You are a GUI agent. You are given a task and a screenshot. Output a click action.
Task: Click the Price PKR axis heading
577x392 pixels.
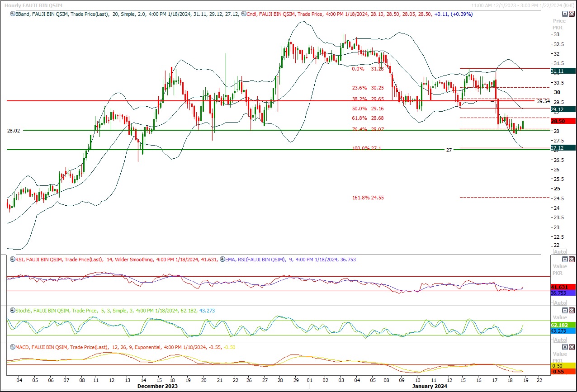tap(559, 24)
